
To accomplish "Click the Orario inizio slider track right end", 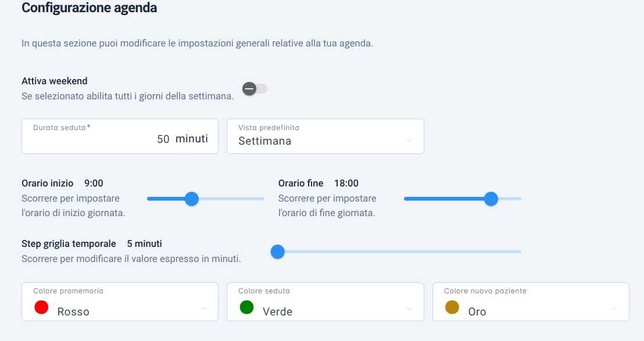I will tap(262, 199).
